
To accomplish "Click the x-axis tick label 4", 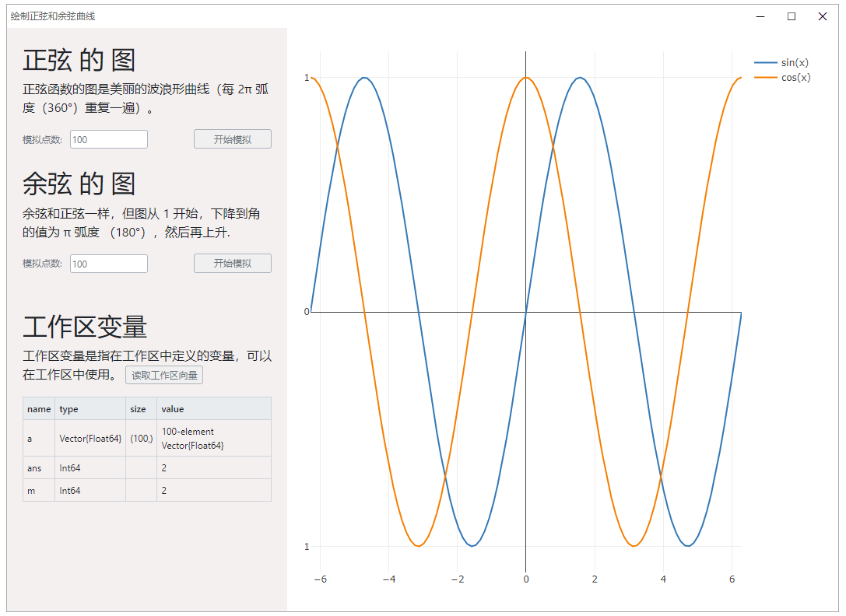I will tap(663, 579).
